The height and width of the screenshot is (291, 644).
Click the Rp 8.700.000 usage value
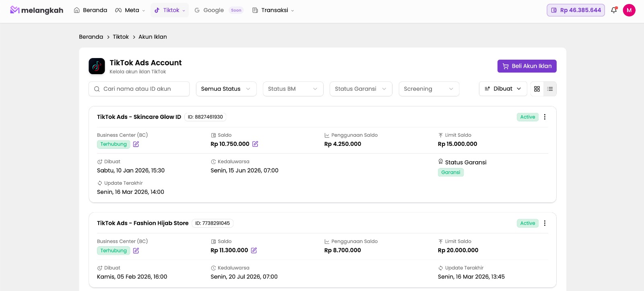point(343,250)
